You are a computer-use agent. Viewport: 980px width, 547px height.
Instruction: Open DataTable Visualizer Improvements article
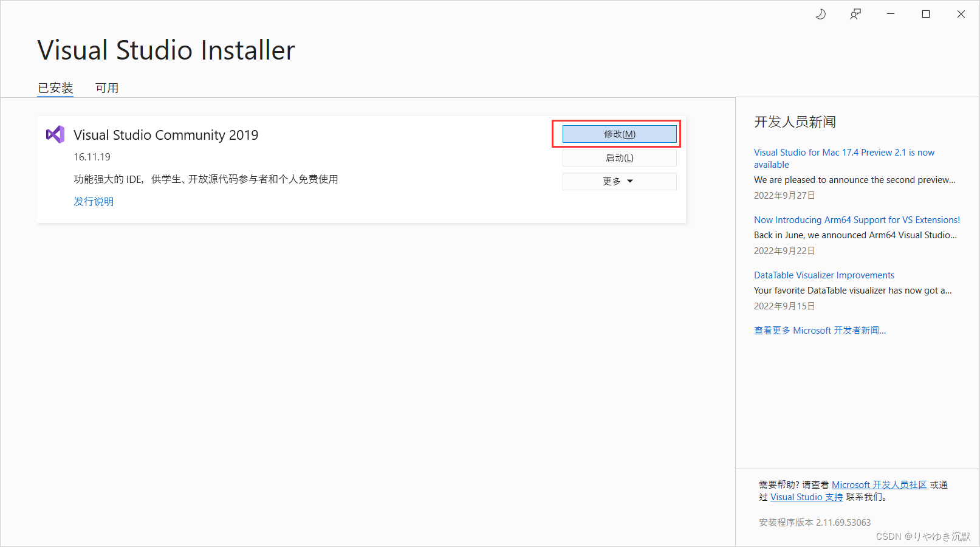(x=824, y=275)
